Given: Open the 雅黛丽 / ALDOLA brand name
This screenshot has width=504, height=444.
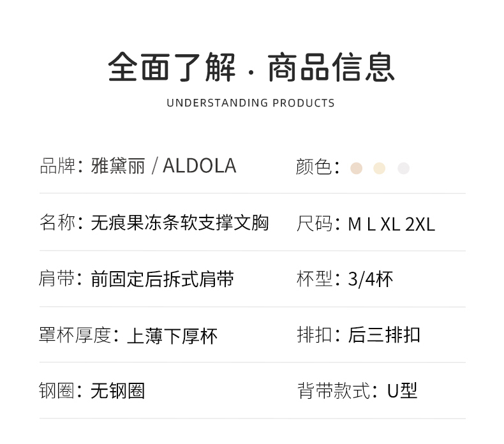Looking at the screenshot, I should point(164,166).
